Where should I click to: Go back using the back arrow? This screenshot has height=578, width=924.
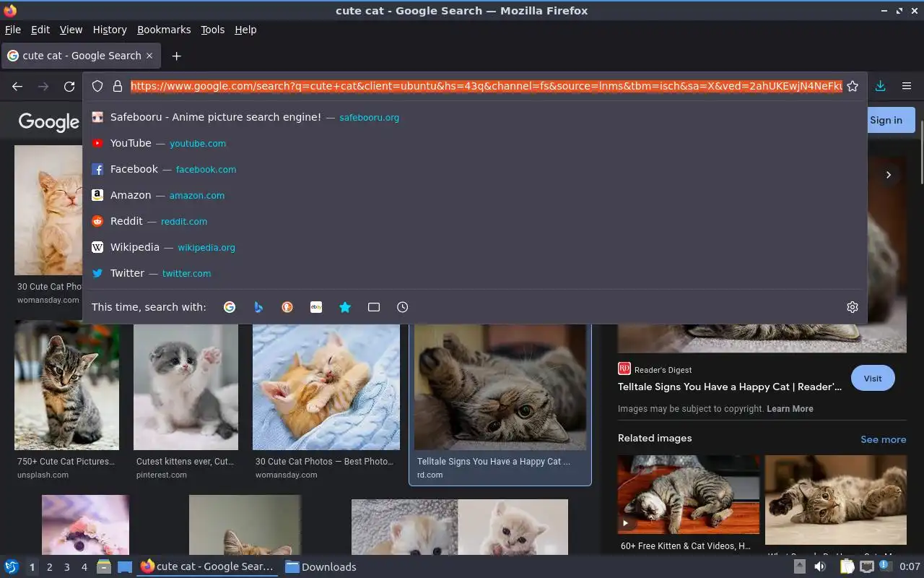(17, 86)
